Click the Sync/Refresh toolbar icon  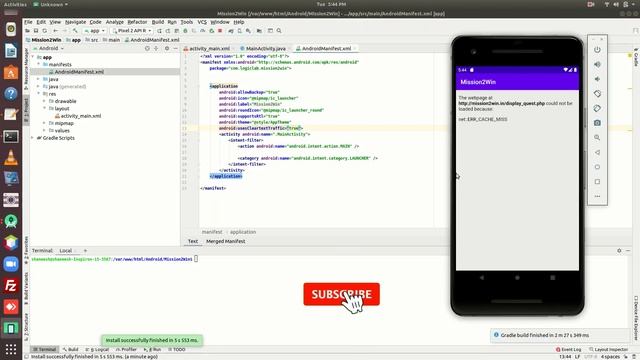(44, 31)
